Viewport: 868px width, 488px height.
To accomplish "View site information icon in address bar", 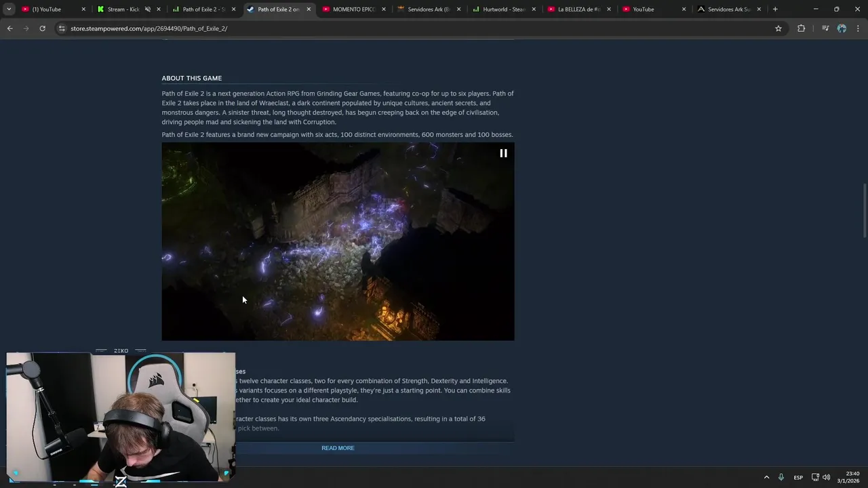I will [62, 28].
